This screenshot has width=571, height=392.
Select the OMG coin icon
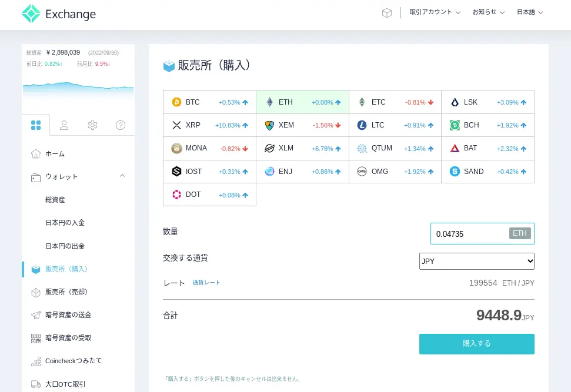[x=362, y=172]
